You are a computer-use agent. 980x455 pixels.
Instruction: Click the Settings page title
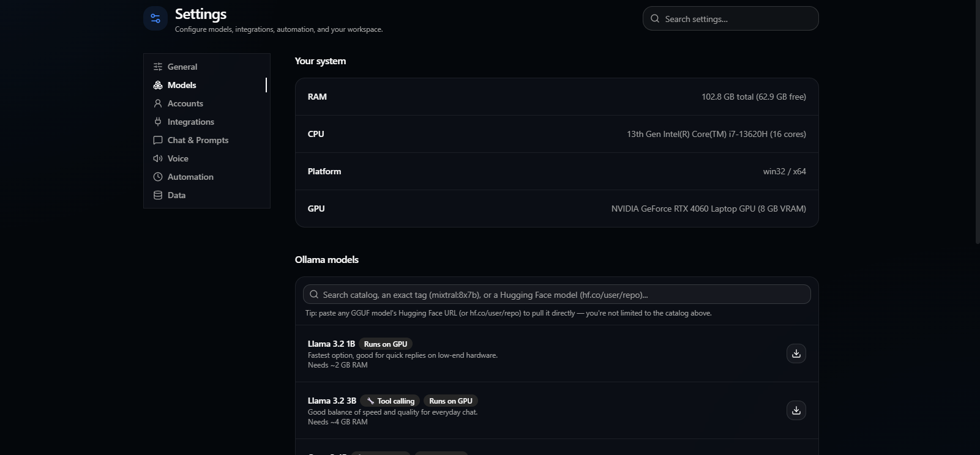click(x=201, y=14)
